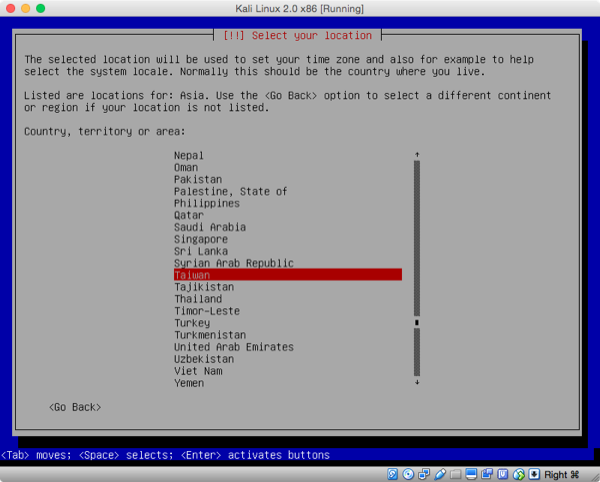Click the mouse integration globe icon
This screenshot has width=600, height=482.
pyautogui.click(x=518, y=474)
